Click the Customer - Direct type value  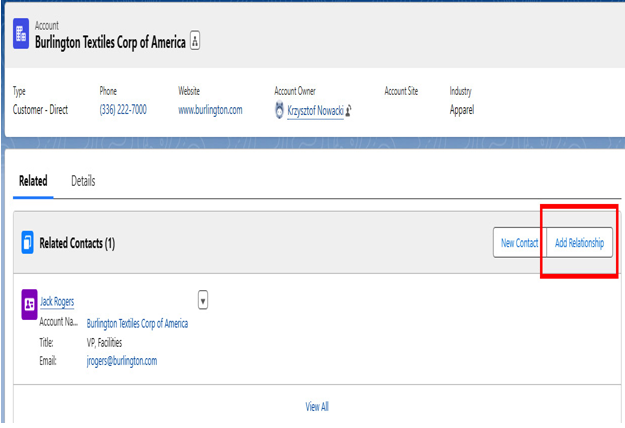coord(40,110)
